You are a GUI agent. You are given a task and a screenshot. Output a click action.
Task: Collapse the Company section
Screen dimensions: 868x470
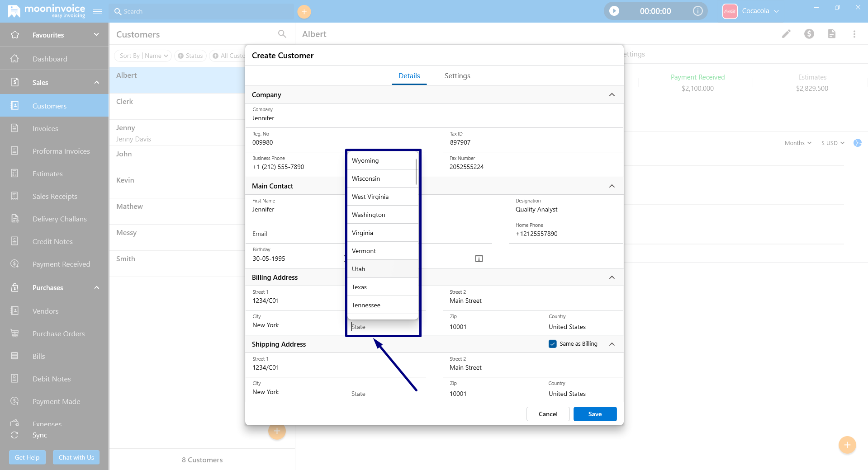point(612,94)
